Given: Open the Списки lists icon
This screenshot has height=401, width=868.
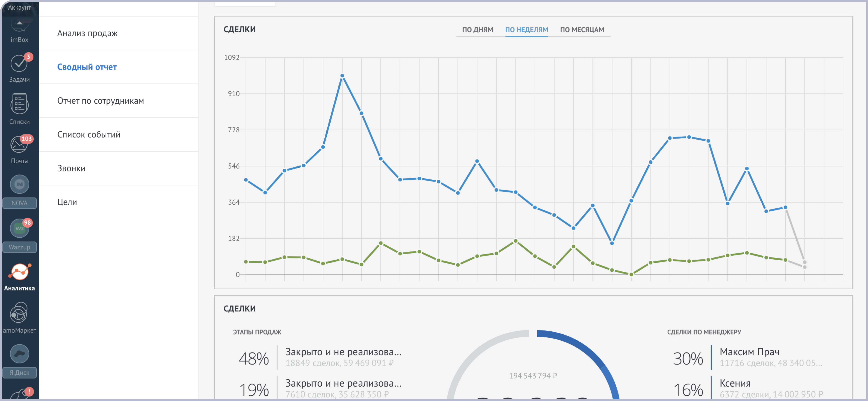Looking at the screenshot, I should coord(19,104).
